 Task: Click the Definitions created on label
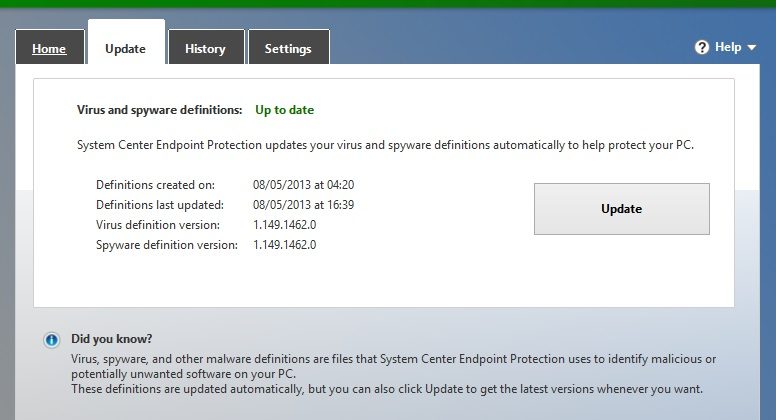[x=158, y=185]
